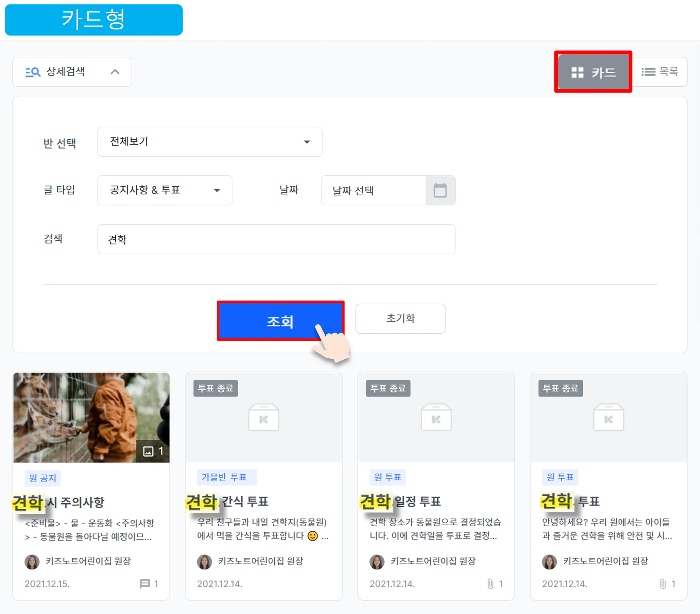Switch to 목록 list view
This screenshot has width=700, height=614.
(660, 72)
